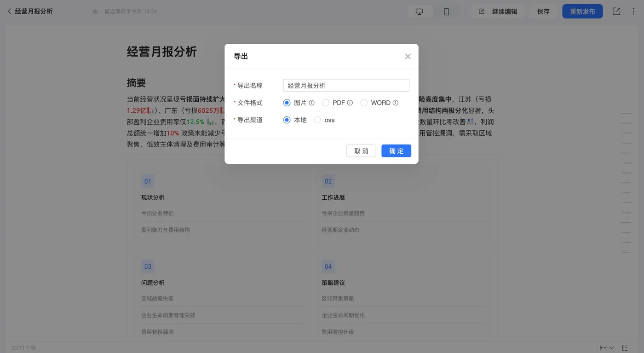This screenshot has width=644, height=353.
Task: Click the chart icon after 12.5%
Action: (x=210, y=122)
